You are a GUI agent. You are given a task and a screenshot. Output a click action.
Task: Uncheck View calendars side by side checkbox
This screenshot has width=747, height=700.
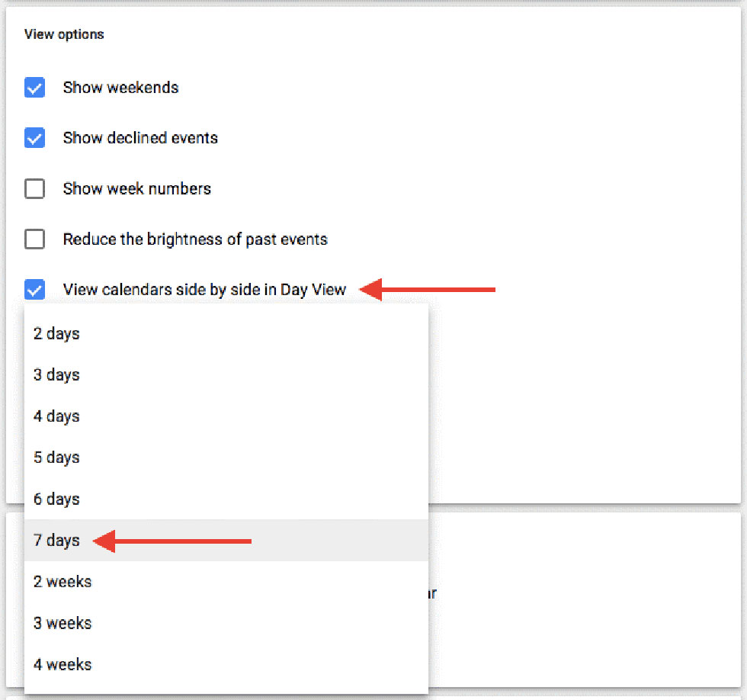click(34, 290)
